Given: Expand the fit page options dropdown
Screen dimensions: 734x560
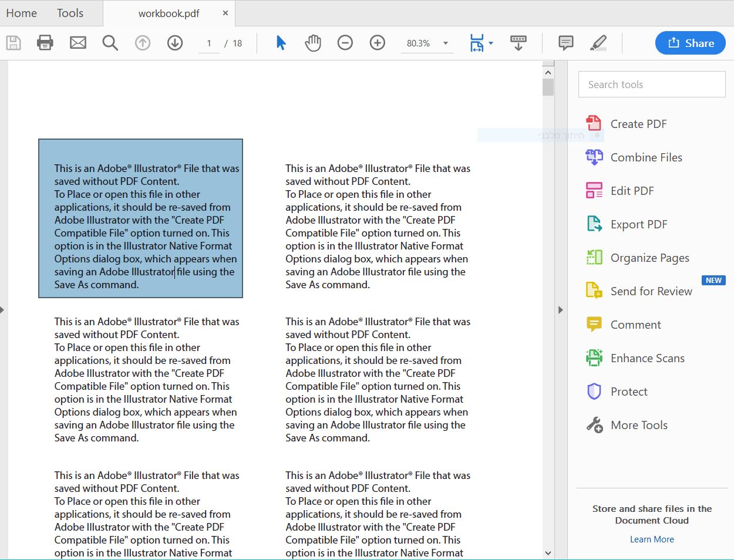Looking at the screenshot, I should pos(491,43).
